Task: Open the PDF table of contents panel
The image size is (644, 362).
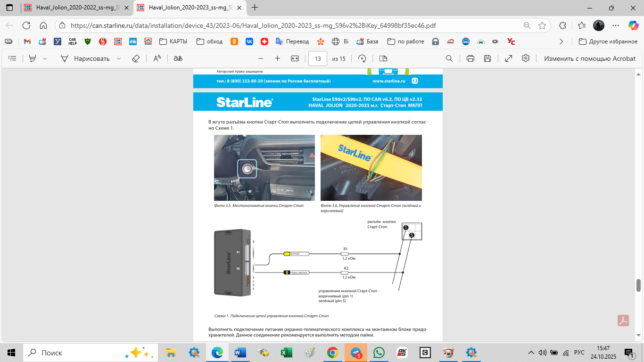Action: (13, 58)
